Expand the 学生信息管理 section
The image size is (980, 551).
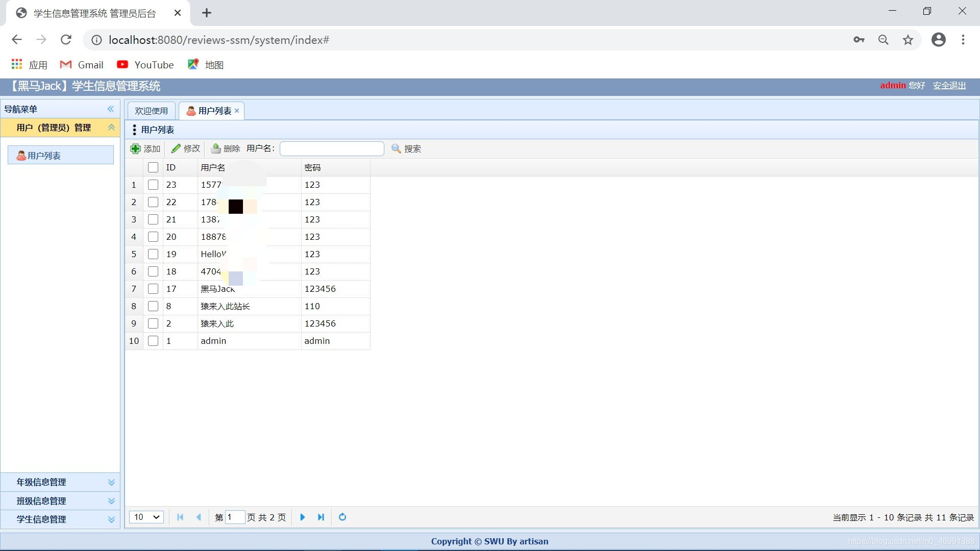[61, 519]
